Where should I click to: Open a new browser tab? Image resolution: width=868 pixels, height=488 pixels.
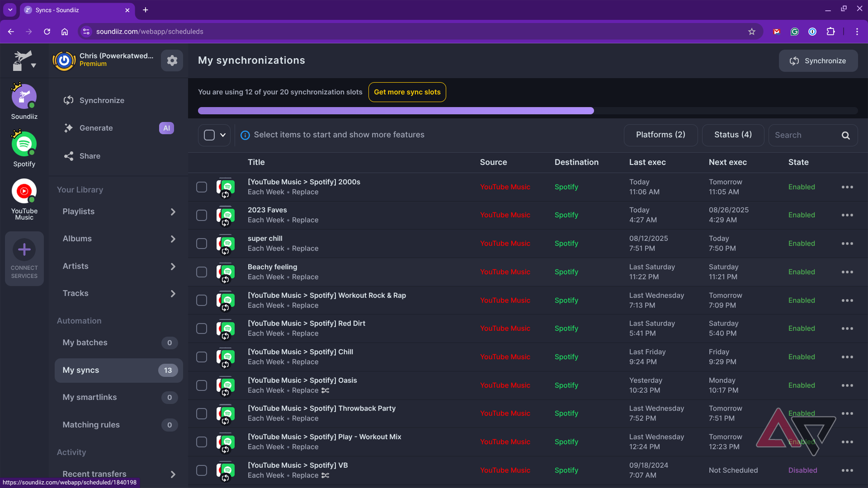145,10
